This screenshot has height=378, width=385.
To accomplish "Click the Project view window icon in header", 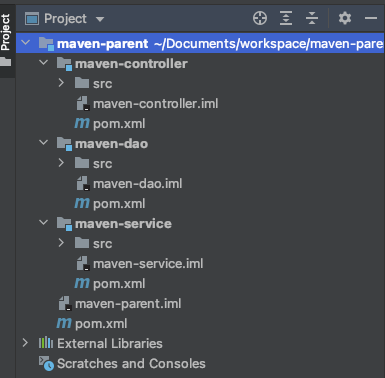I will [x=32, y=19].
